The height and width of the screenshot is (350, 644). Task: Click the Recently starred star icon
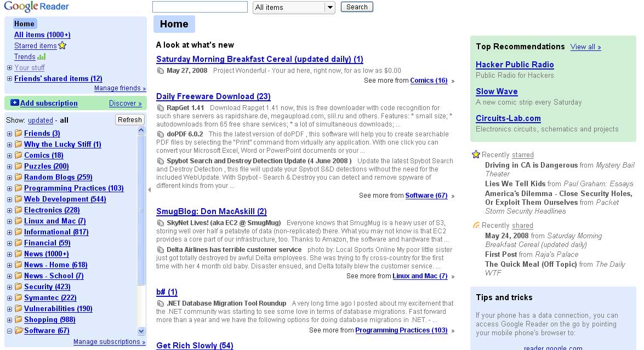(x=476, y=154)
